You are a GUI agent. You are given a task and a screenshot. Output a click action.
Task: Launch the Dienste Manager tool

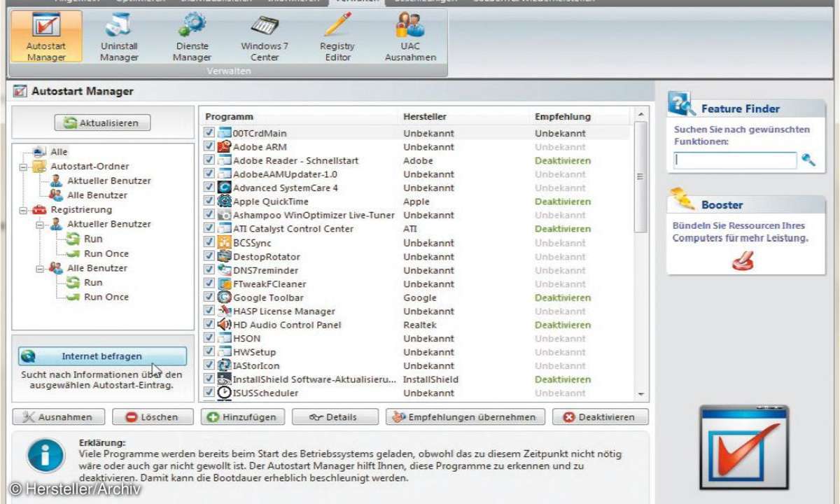[192, 37]
